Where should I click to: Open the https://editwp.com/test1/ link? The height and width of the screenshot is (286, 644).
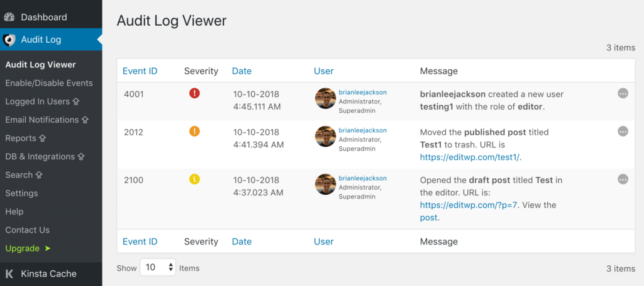click(x=470, y=157)
